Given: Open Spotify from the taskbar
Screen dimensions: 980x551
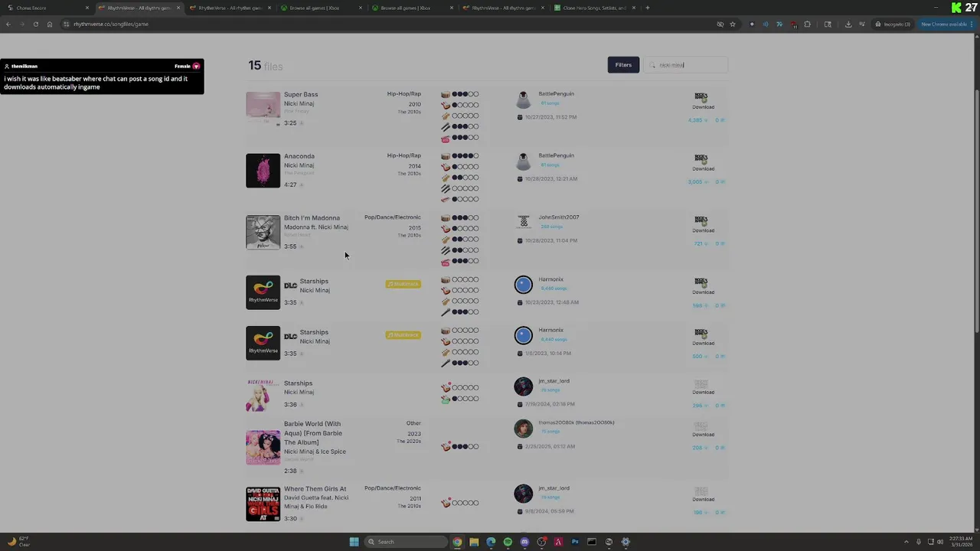Looking at the screenshot, I should coord(508,542).
